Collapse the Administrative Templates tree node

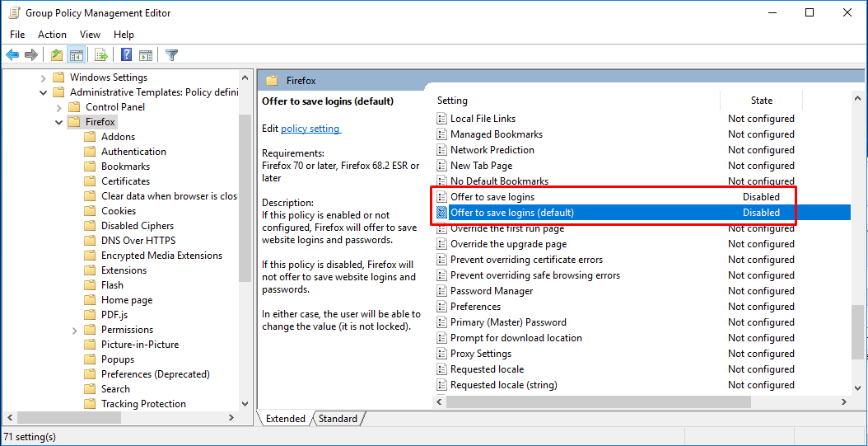(43, 92)
